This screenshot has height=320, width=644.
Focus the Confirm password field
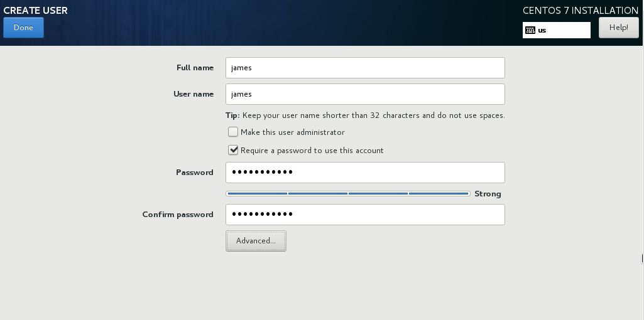[365, 215]
